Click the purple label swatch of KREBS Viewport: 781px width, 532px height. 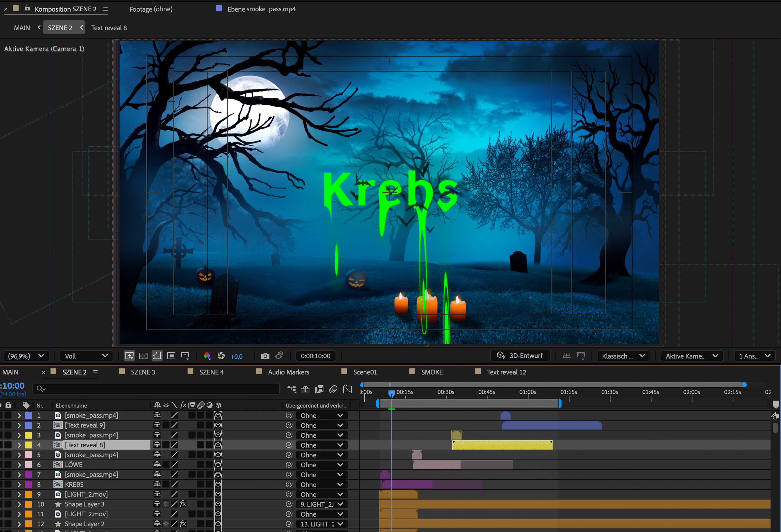click(x=28, y=484)
